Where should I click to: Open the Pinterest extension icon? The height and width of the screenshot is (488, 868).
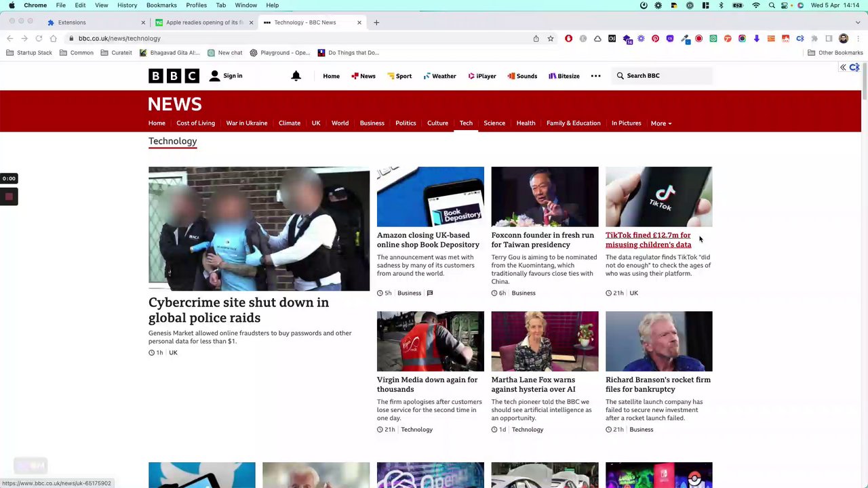click(655, 39)
